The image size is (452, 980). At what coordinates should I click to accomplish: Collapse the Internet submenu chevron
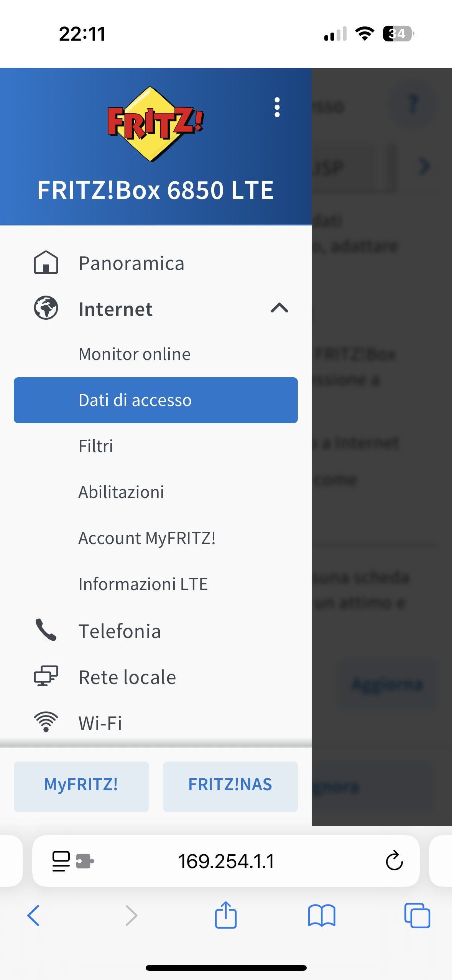(x=279, y=308)
